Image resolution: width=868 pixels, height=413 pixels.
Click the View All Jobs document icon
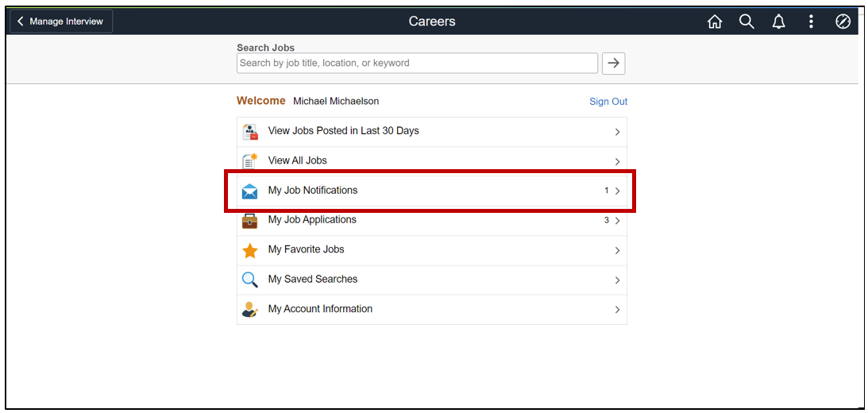(250, 161)
